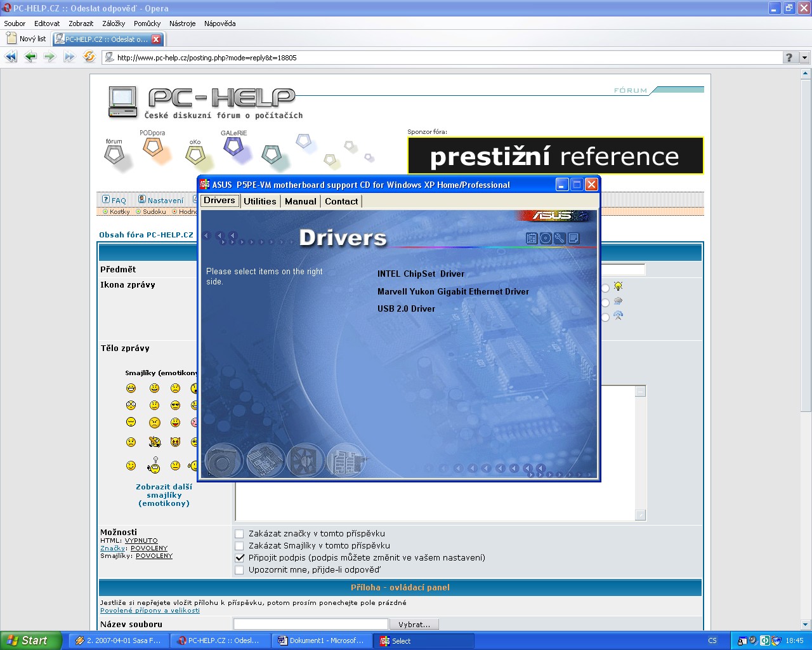Open the Soubor menu in Opera
This screenshot has width=812, height=650.
click(x=15, y=23)
